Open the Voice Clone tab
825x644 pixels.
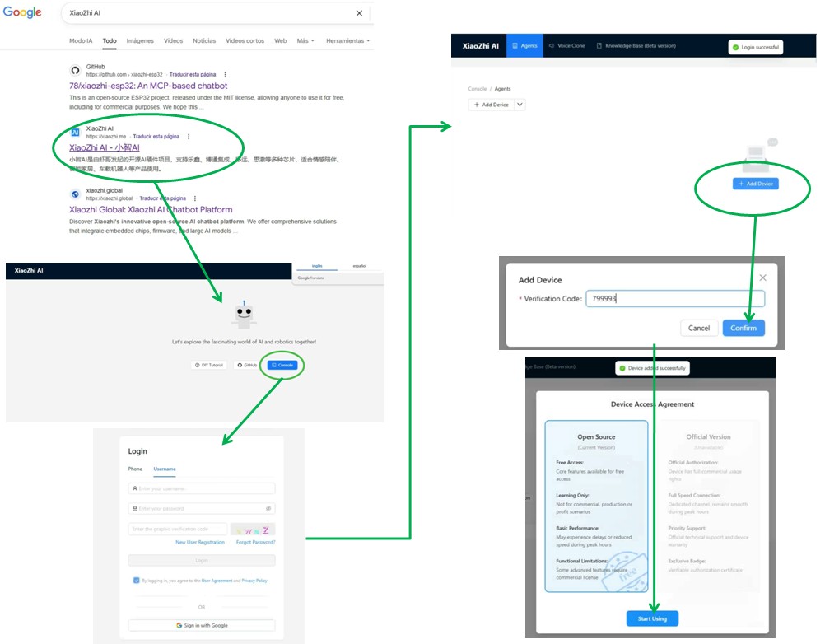click(x=566, y=46)
